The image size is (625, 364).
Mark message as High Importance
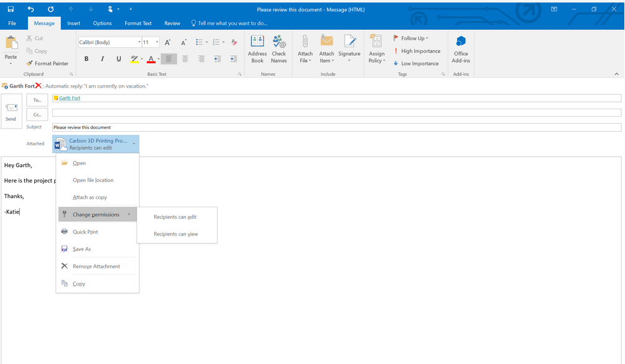(x=417, y=51)
